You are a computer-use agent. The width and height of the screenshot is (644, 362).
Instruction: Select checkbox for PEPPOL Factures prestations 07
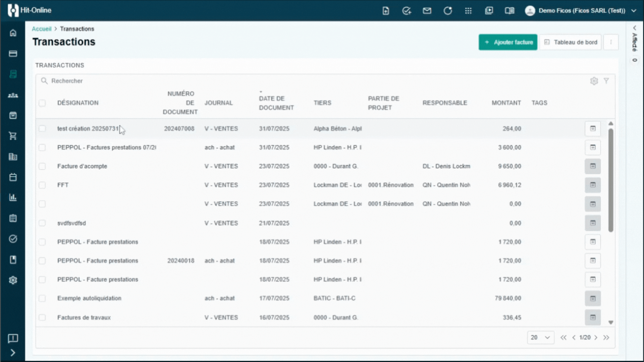click(x=42, y=147)
